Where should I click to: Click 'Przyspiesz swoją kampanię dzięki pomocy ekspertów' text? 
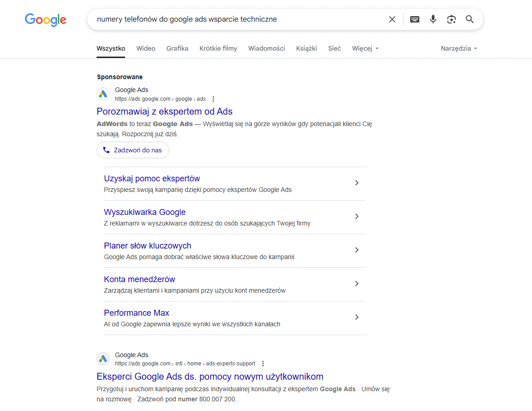click(x=197, y=190)
